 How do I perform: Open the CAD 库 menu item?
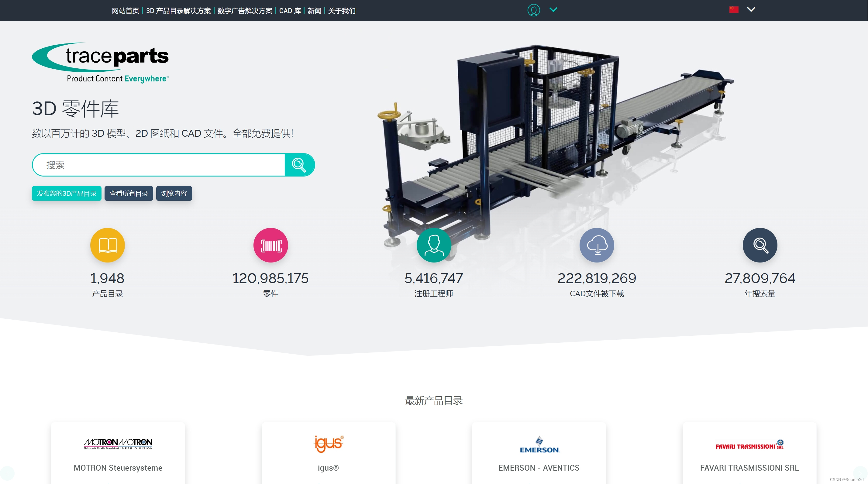coord(290,11)
